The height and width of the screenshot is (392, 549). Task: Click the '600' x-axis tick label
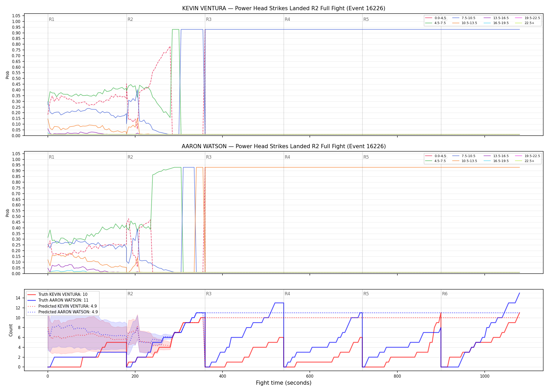click(x=310, y=376)
